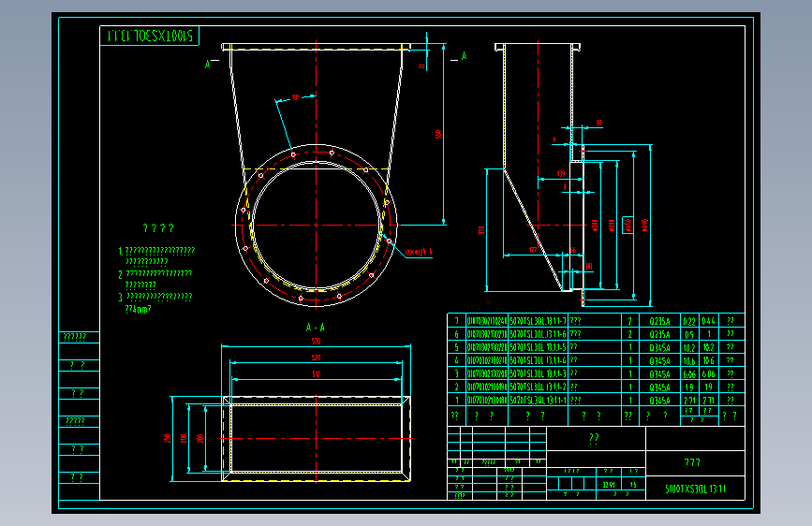Screen dimensions: 812x526
Task: Select the mirrored drawing number box at top-left
Action: tap(149, 36)
